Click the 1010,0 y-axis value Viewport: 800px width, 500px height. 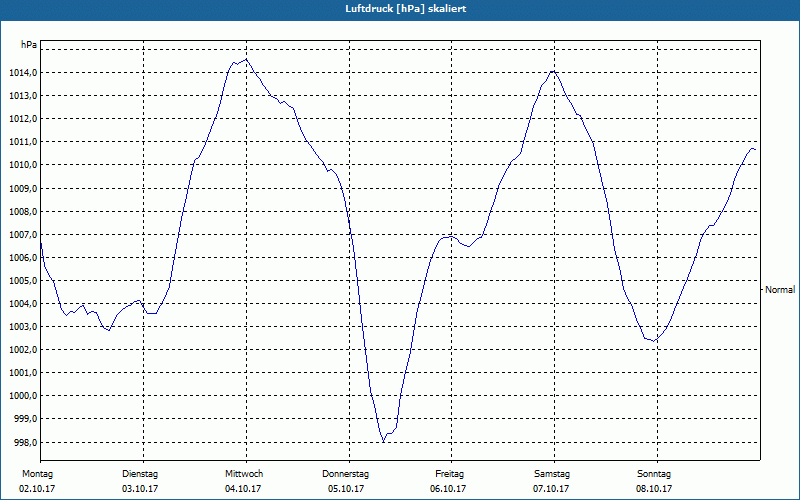click(23, 165)
